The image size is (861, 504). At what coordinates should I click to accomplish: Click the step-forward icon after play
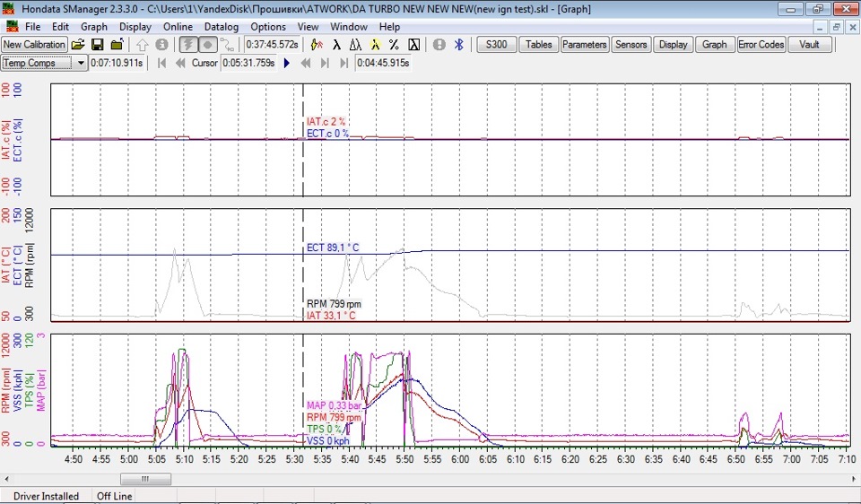tap(325, 63)
